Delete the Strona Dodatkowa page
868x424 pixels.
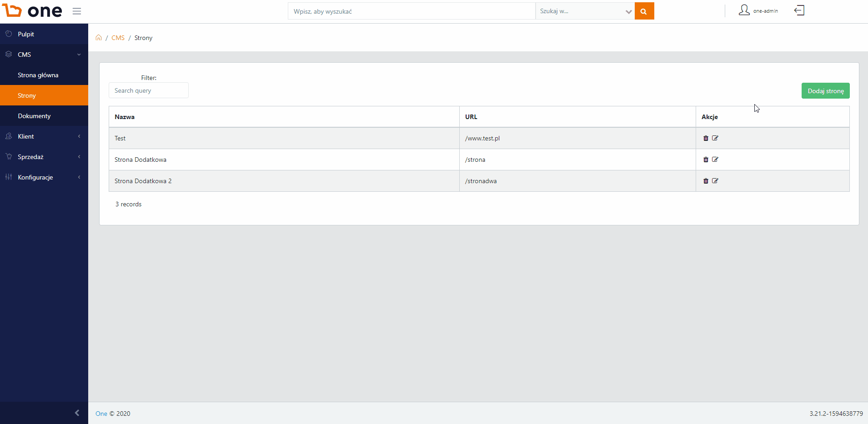[706, 160]
